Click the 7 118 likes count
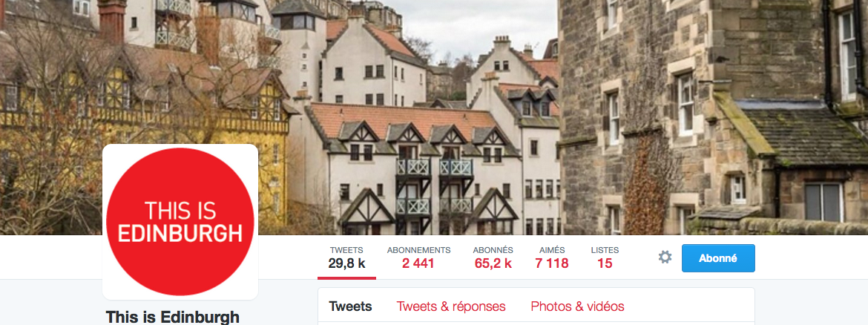Screen dimensions: 868x325 552,263
